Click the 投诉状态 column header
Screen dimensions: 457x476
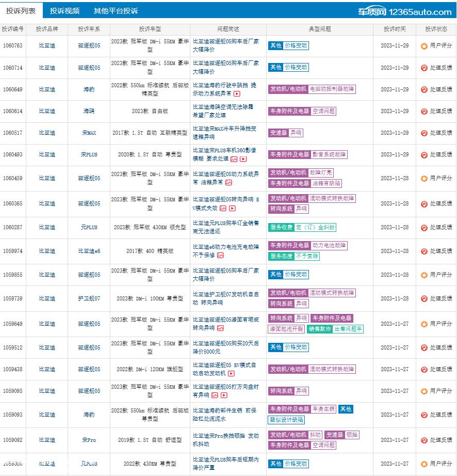436,29
